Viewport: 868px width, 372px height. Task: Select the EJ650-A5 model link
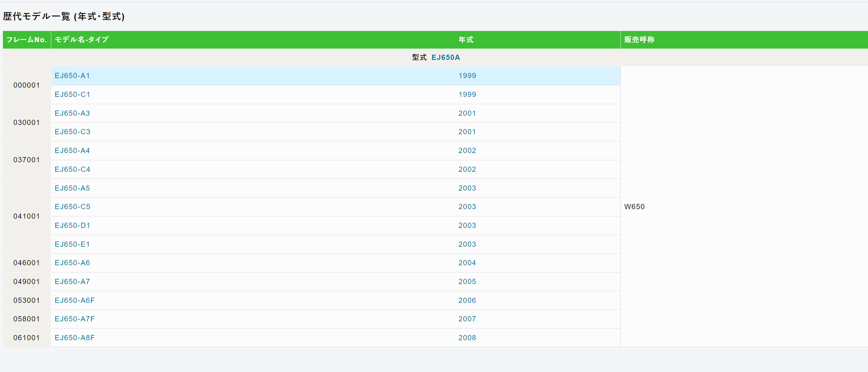72,188
